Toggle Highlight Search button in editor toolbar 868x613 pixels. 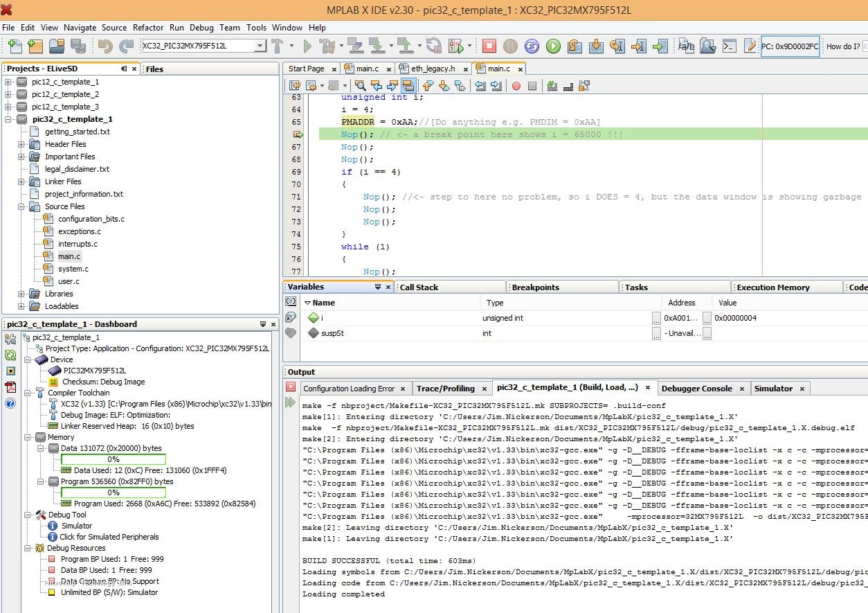408,86
